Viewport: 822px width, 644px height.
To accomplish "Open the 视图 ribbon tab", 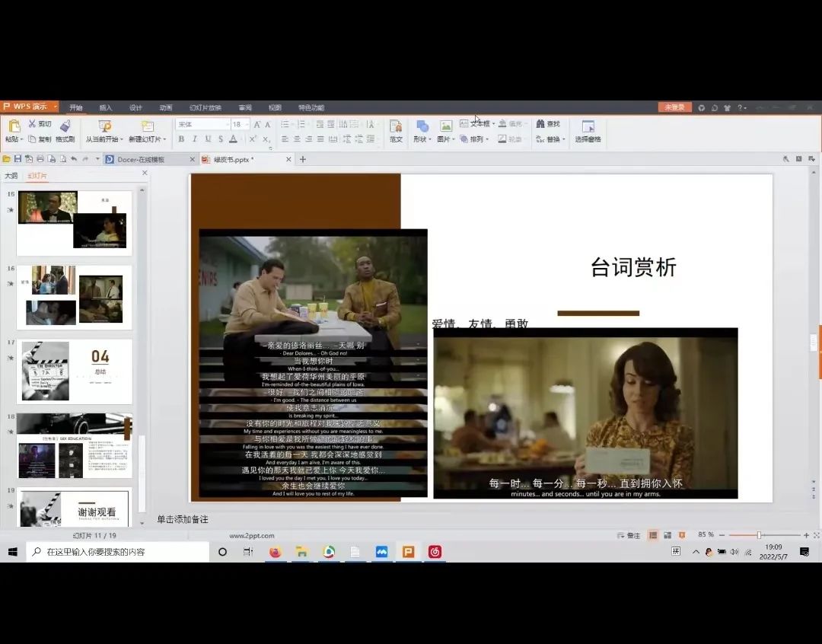I will [275, 107].
